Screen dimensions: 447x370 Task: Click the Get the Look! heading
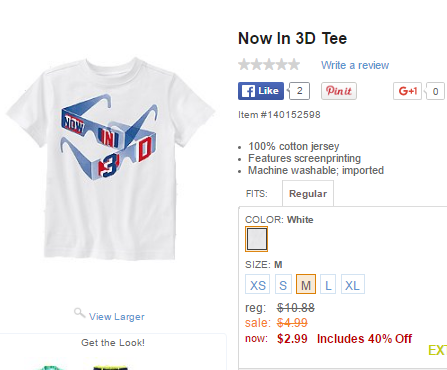[x=113, y=343]
